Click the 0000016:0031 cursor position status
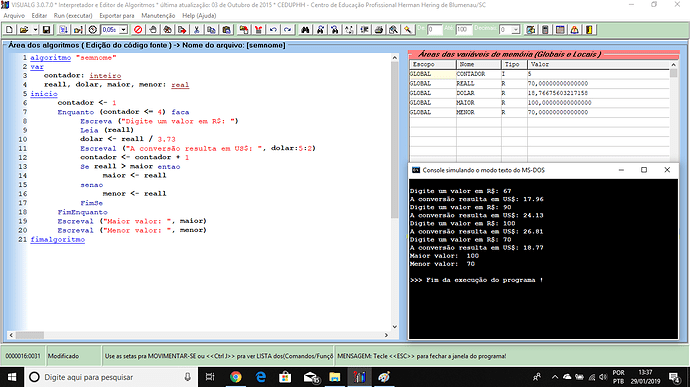Screen dimensions: 690x387 [23, 356]
